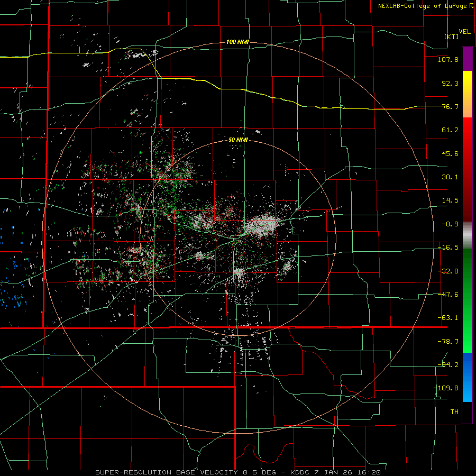Click the VEL legend title
476x476 pixels.
pos(464,32)
